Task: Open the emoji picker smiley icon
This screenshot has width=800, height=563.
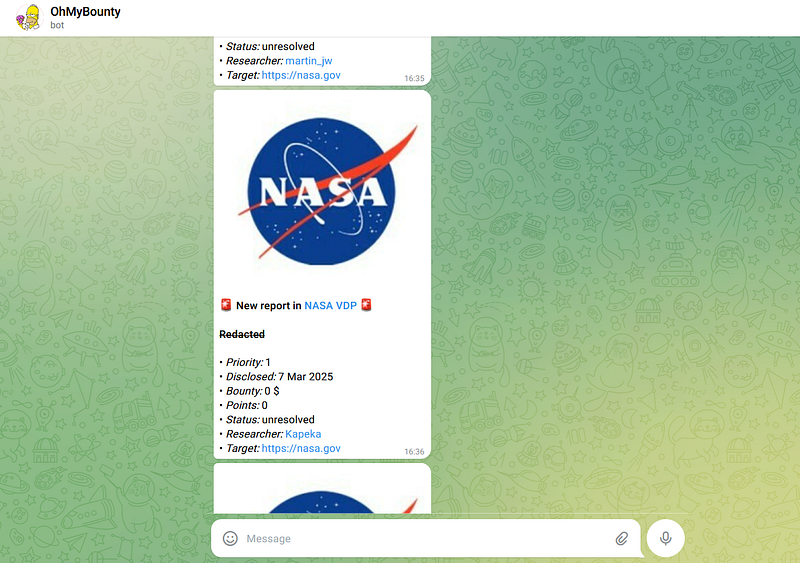Action: [230, 538]
